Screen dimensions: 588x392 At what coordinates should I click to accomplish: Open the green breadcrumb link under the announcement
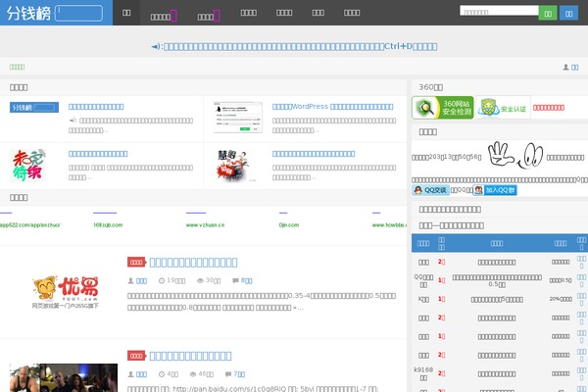pos(17,67)
